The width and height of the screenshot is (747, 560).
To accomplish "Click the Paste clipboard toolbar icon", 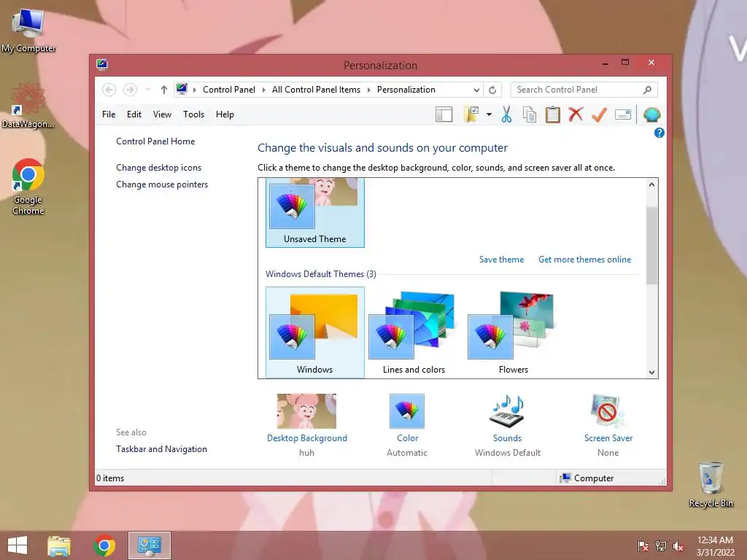I will (x=553, y=114).
